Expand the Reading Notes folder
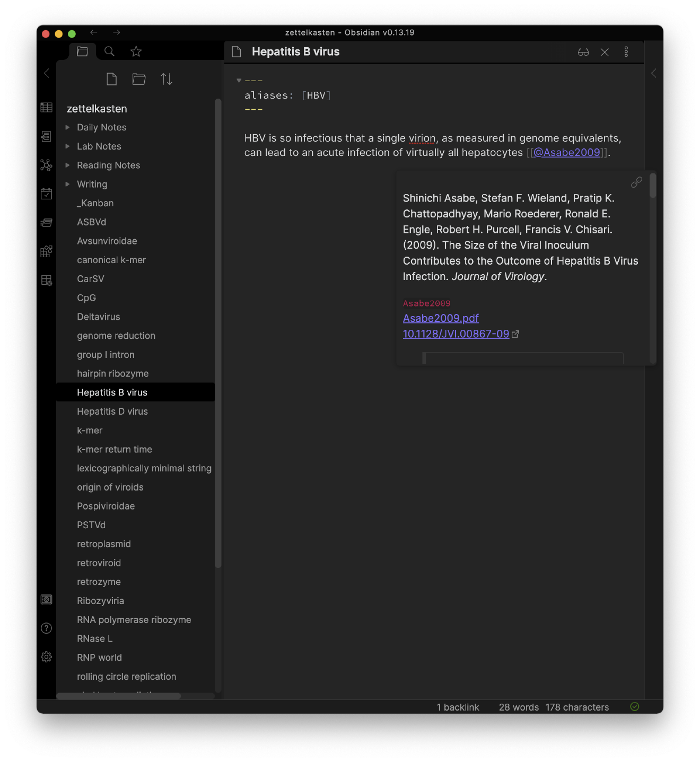 (67, 165)
